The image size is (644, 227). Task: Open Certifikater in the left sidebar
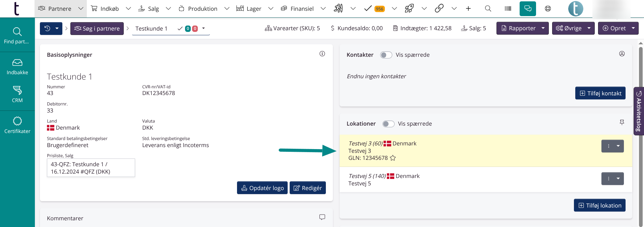point(17,125)
